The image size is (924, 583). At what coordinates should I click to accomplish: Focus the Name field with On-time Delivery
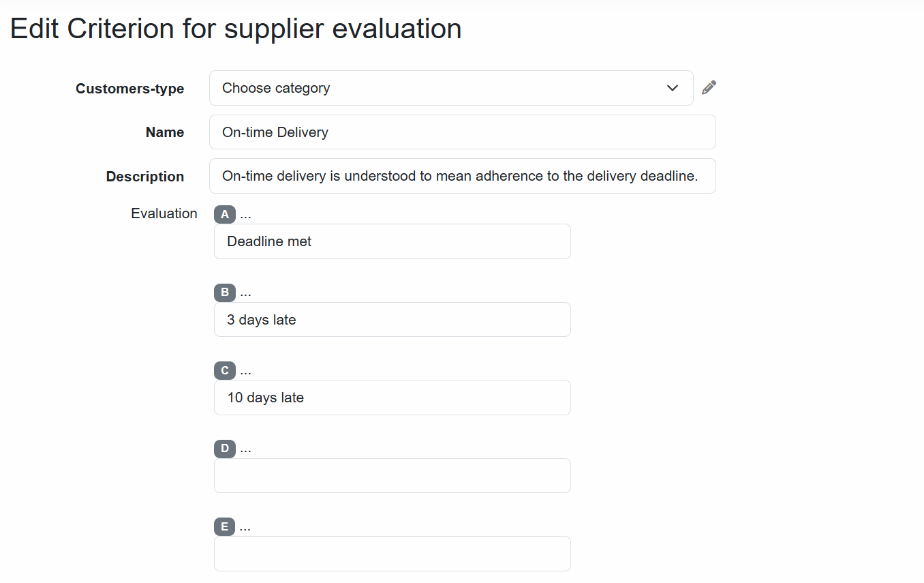pyautogui.click(x=462, y=132)
